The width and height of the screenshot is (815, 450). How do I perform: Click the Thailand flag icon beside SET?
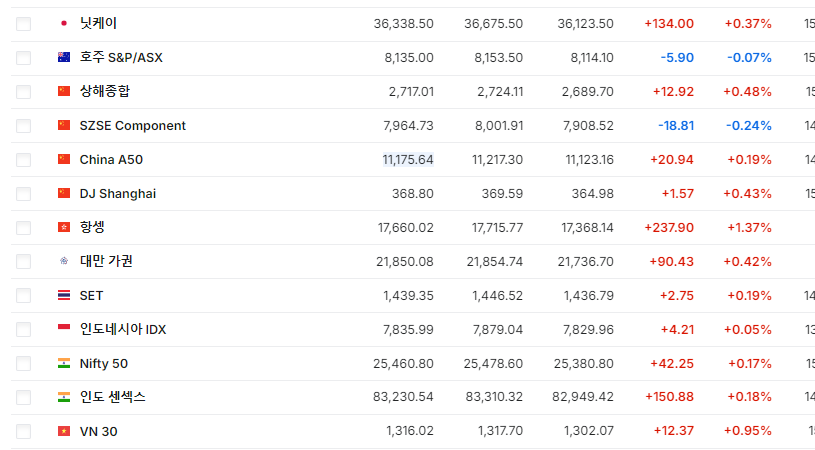pos(64,295)
